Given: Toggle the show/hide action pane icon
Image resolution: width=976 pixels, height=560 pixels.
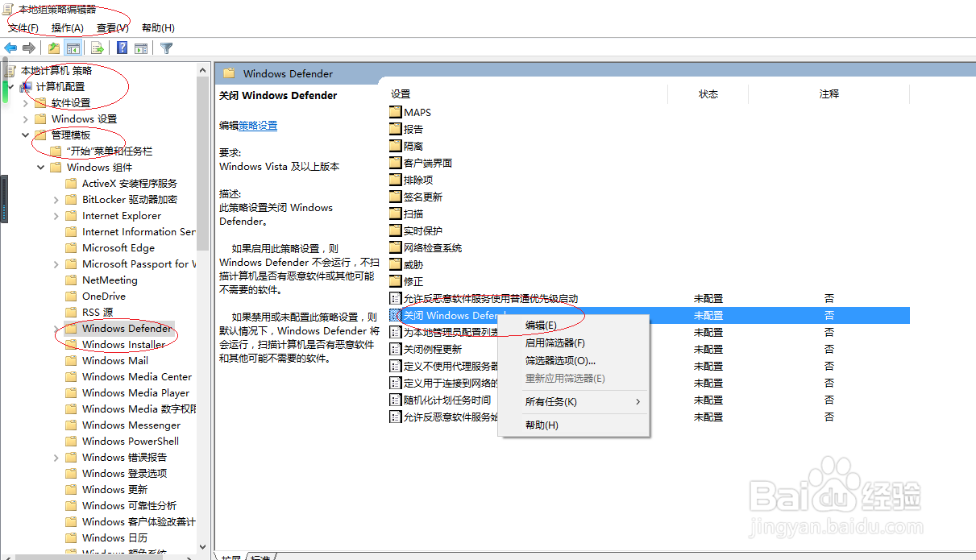Looking at the screenshot, I should click(141, 48).
